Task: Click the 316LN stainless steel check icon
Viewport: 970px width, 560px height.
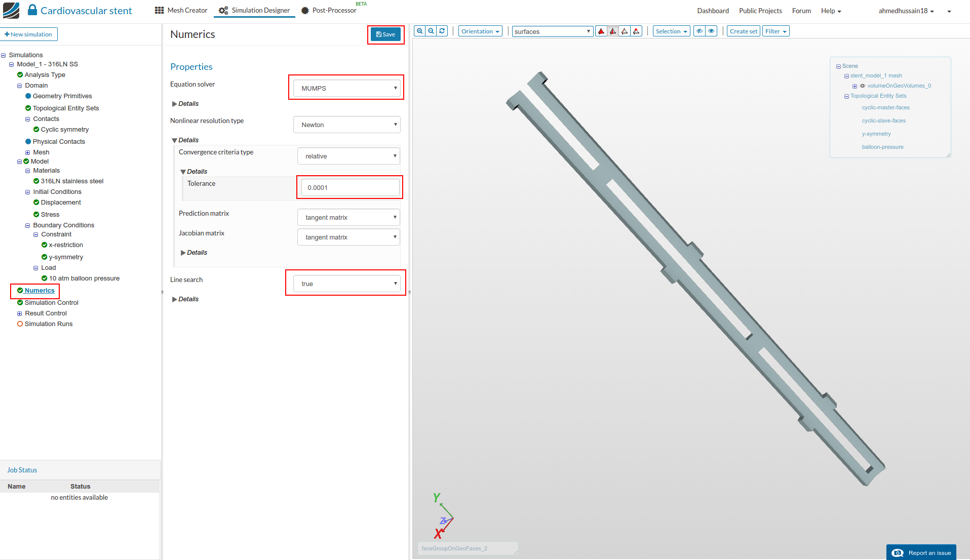Action: pos(36,181)
